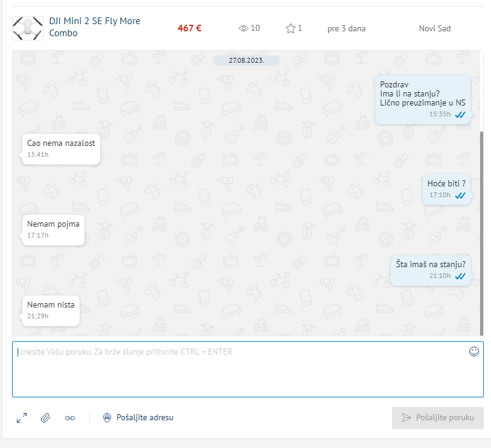Open the DJI Mini 2 SE drone thumbnail
The image size is (491, 448).
(x=27, y=28)
